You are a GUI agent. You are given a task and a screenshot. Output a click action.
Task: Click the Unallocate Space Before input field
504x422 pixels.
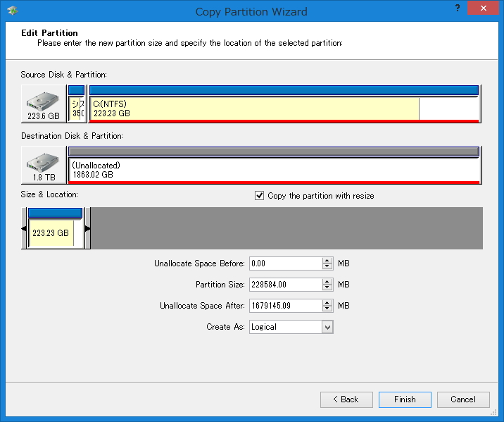pyautogui.click(x=286, y=263)
